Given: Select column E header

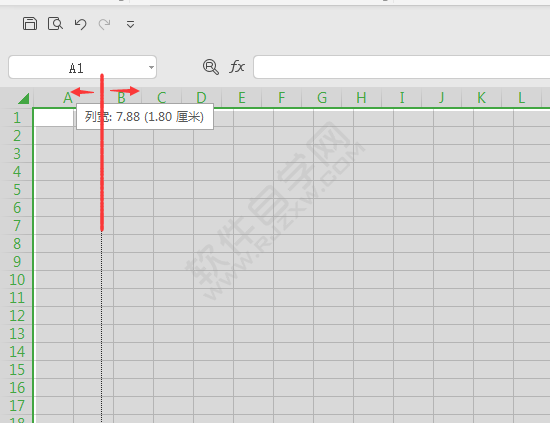Looking at the screenshot, I should point(242,98).
